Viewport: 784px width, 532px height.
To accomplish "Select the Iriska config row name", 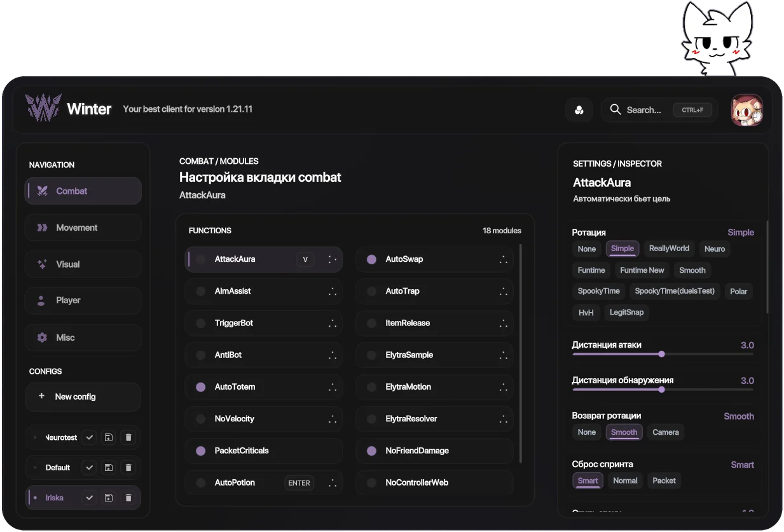I will pyautogui.click(x=55, y=498).
